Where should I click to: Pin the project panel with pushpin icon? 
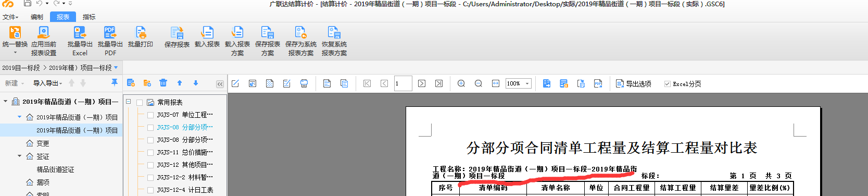[115, 83]
